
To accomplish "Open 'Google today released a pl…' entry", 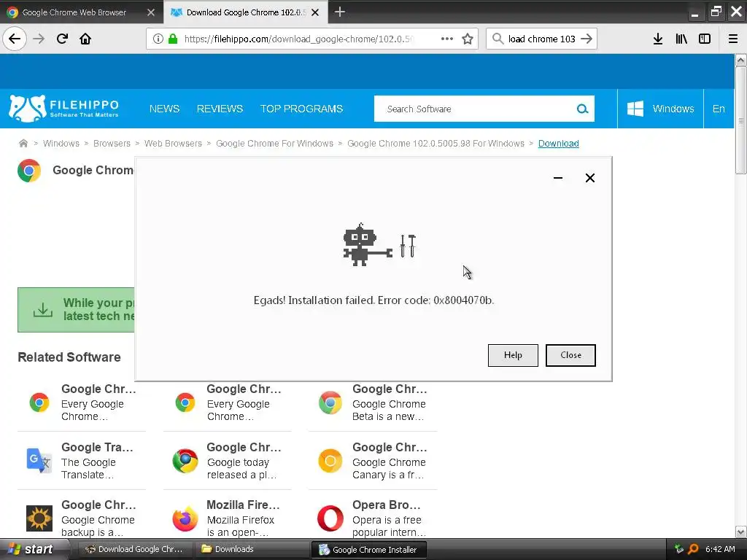I will pyautogui.click(x=228, y=461).
